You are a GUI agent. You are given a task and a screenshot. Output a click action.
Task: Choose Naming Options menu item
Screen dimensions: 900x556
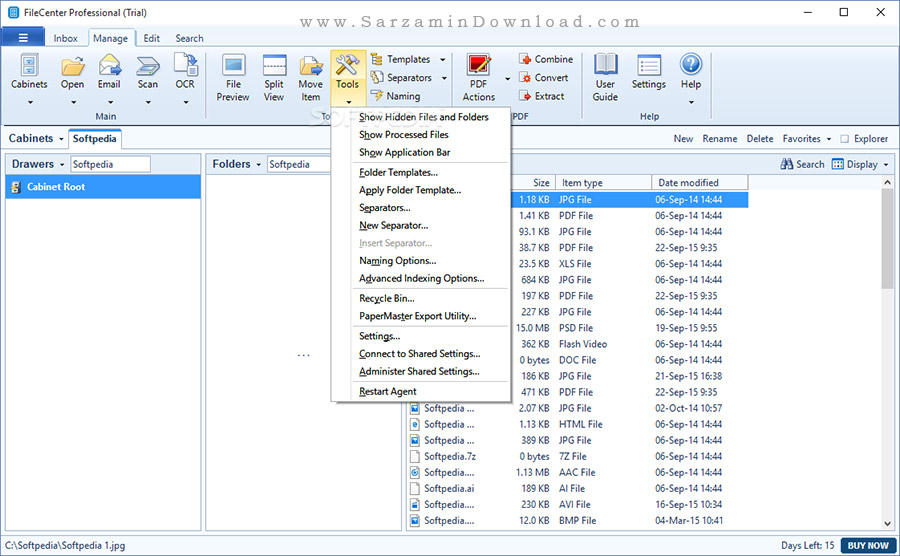coord(398,261)
